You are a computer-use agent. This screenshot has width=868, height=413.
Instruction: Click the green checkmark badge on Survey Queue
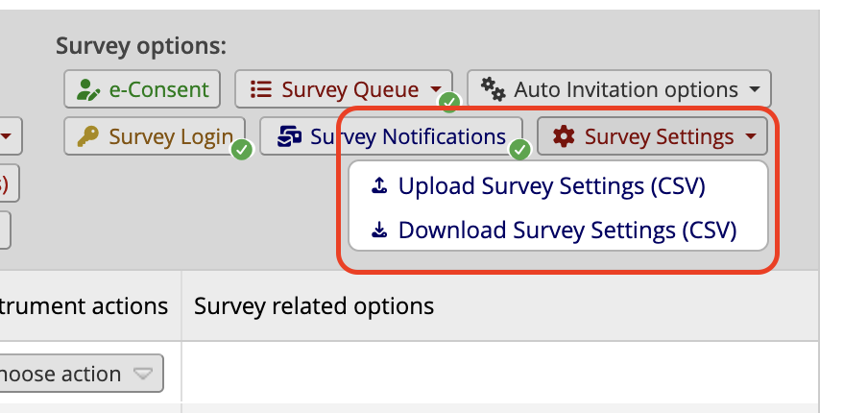click(449, 102)
